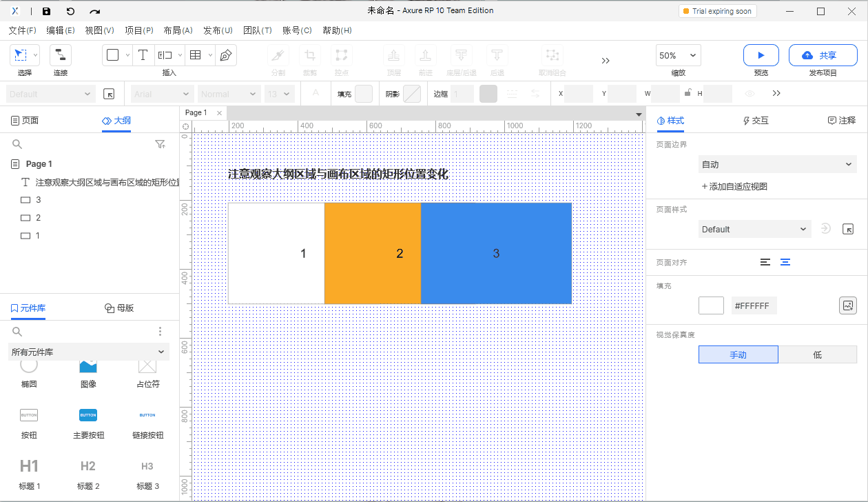868x502 pixels.
Task: Close the Page 1 canvas tab
Action: click(219, 113)
